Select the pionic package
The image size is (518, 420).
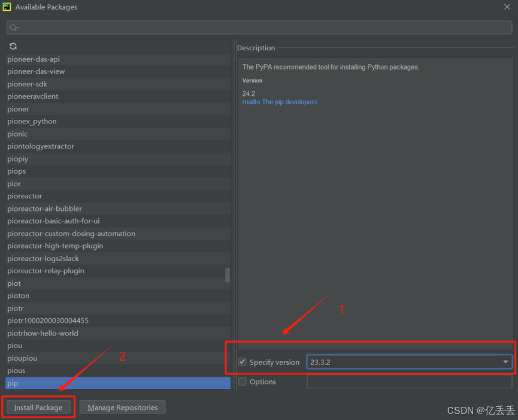[118, 134]
